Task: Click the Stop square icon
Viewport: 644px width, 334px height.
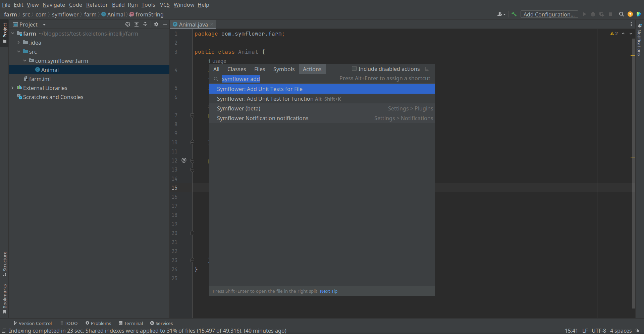Action: pos(610,14)
